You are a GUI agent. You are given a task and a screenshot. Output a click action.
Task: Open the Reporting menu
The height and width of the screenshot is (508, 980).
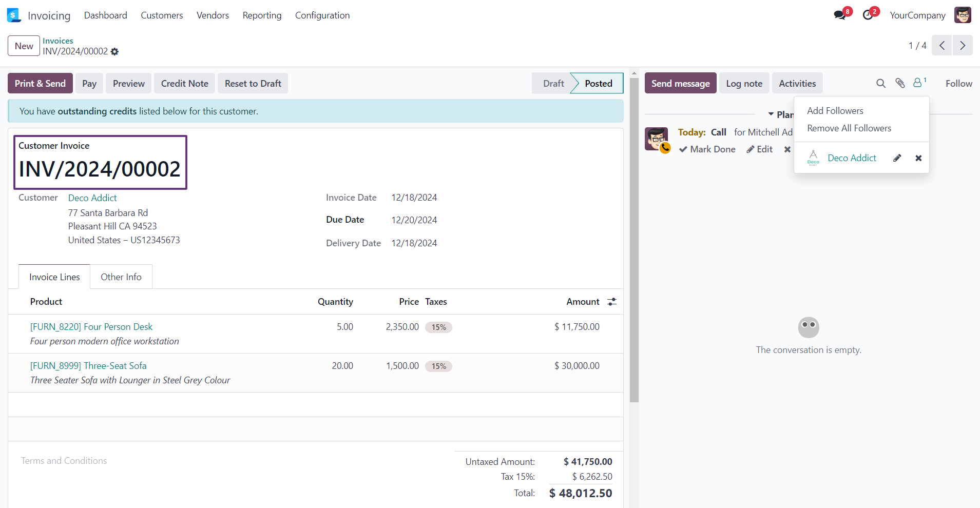[262, 15]
